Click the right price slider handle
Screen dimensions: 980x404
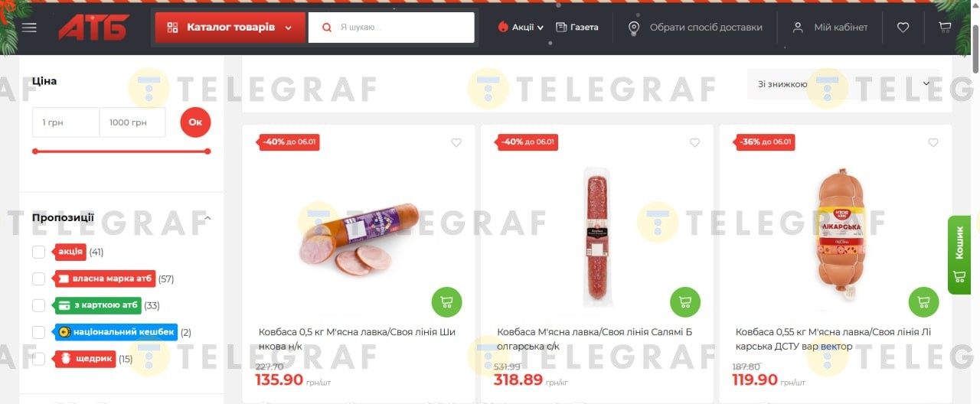(x=207, y=151)
